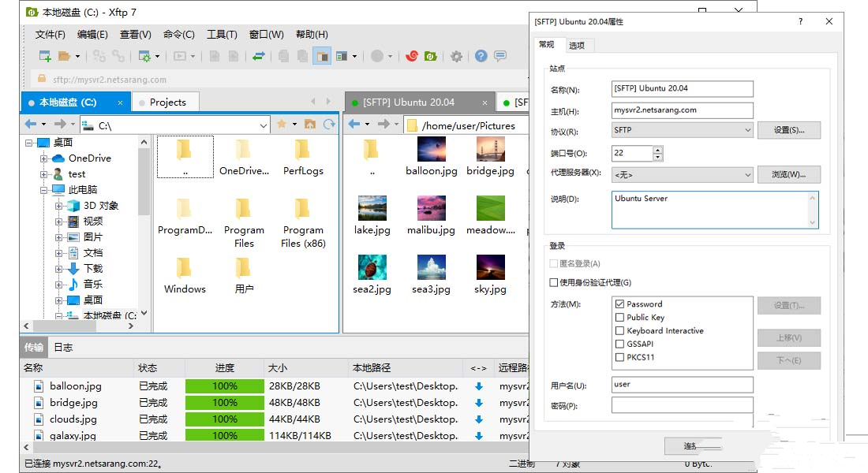Go forward in the local C:\ pane
The height and width of the screenshot is (473, 868).
point(60,125)
